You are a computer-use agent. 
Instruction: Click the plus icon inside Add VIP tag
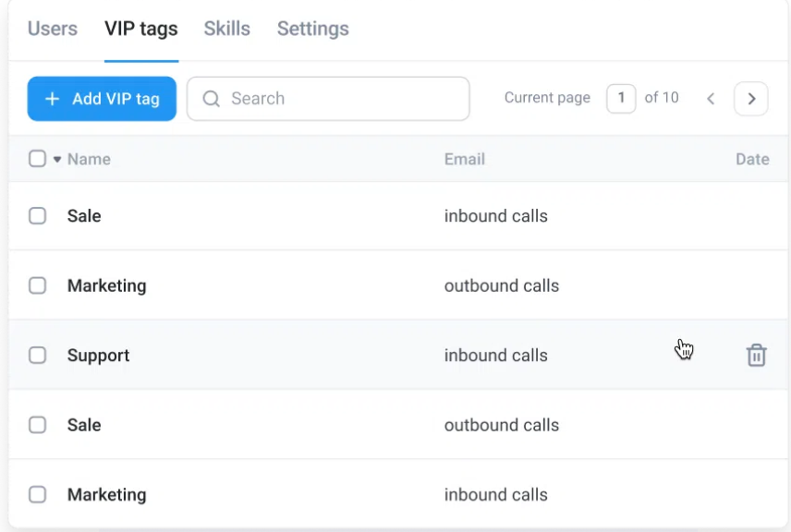point(53,98)
